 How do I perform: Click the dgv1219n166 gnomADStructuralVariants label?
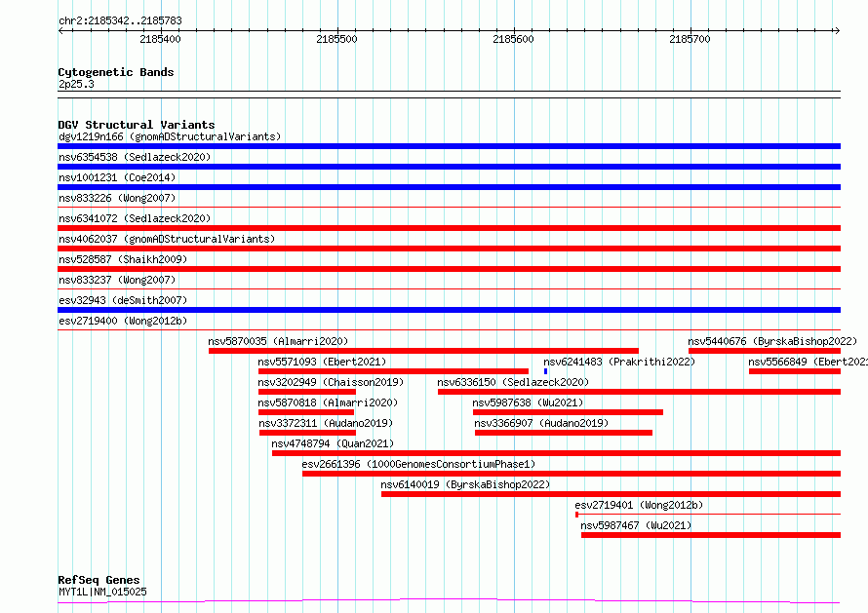(170, 136)
